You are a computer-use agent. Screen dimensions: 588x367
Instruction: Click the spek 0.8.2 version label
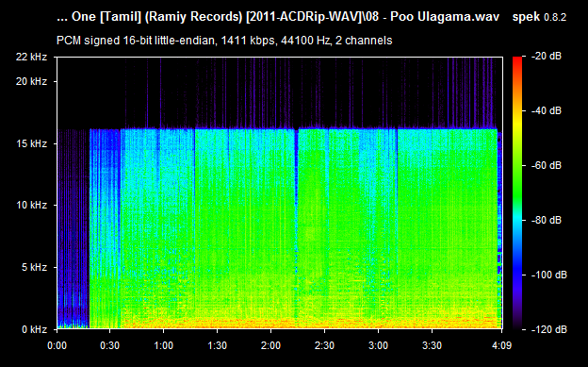tap(539, 17)
